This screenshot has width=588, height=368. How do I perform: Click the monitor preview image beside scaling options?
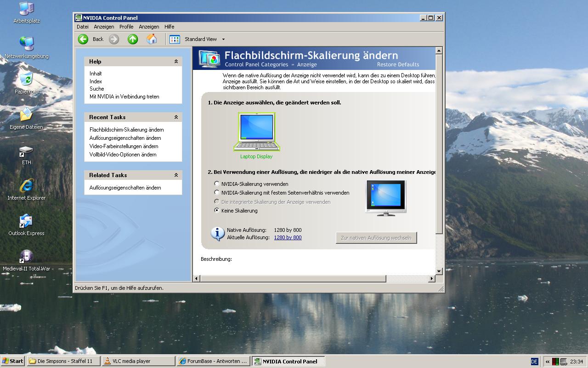[x=385, y=198]
